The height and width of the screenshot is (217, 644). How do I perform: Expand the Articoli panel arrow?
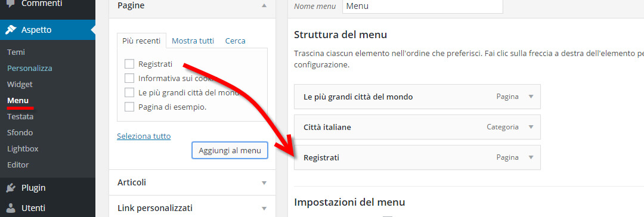coord(264,182)
